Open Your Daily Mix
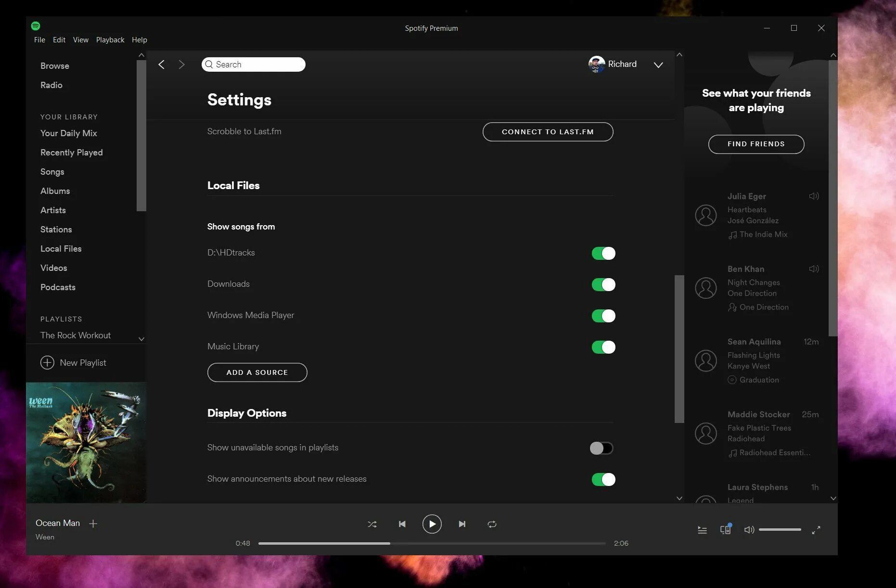The height and width of the screenshot is (588, 896). [x=69, y=133]
